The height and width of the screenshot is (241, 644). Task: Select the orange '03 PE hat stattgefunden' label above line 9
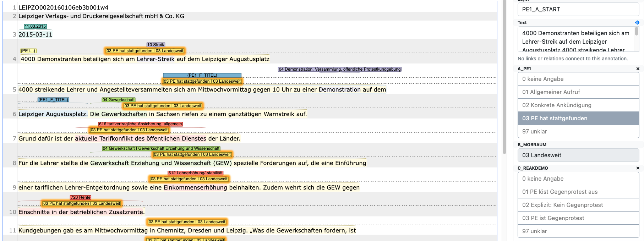click(189, 179)
